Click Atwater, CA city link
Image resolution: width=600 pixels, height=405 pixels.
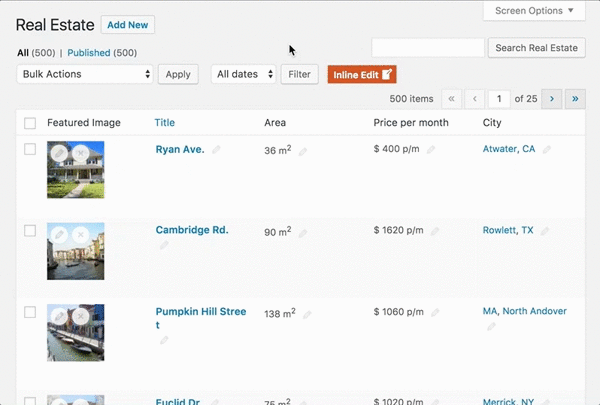click(509, 149)
